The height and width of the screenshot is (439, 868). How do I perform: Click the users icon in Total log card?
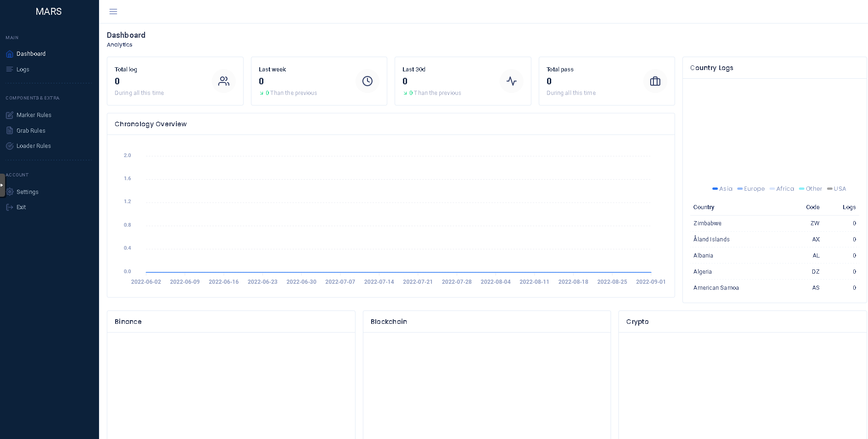coord(224,81)
